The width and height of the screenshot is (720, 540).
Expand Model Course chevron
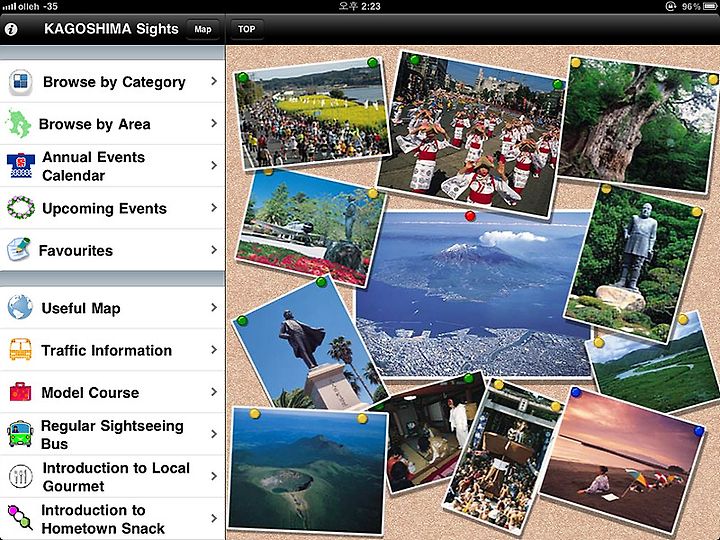point(214,392)
